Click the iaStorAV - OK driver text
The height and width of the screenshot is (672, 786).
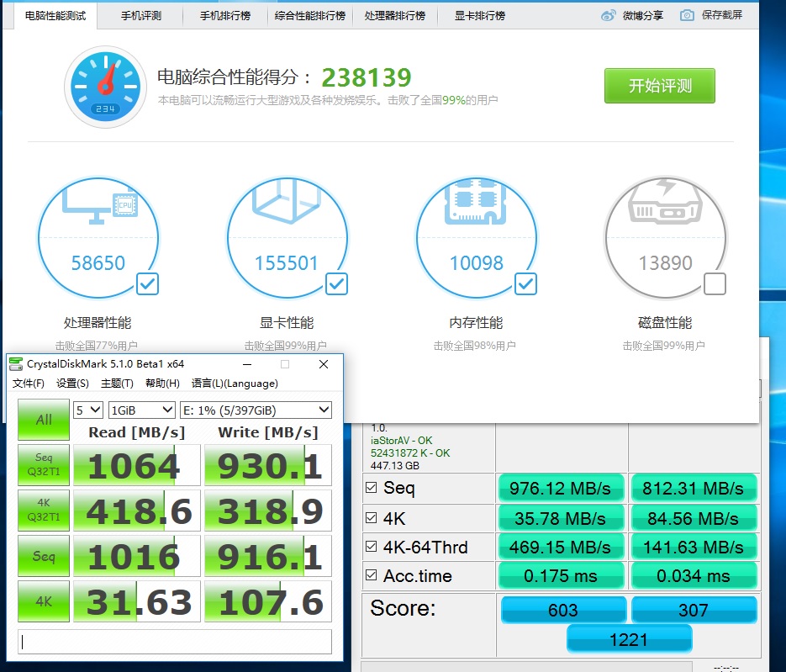coord(401,441)
